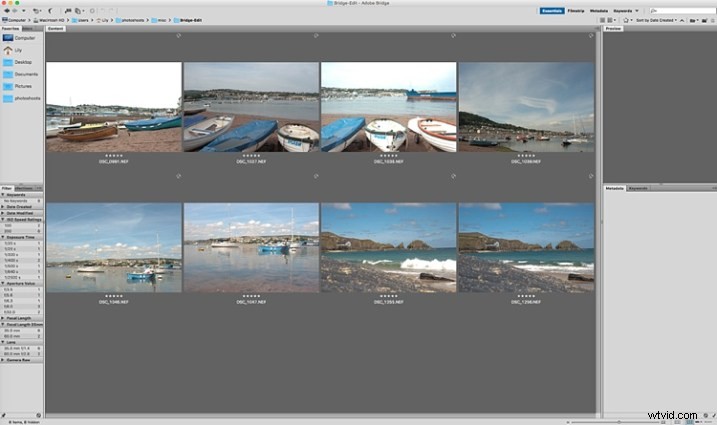Click the filter by rating star icon
The height and width of the screenshot is (425, 717).
tap(626, 20)
